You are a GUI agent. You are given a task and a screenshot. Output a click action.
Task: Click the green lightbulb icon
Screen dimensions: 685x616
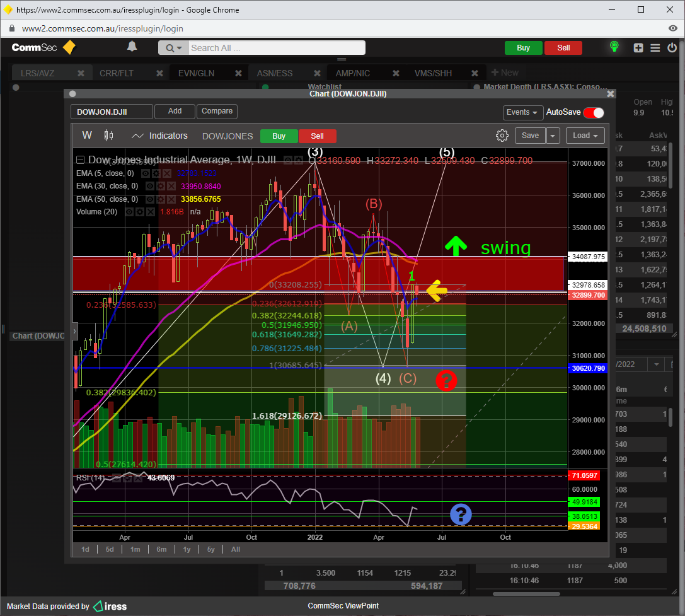tap(614, 47)
